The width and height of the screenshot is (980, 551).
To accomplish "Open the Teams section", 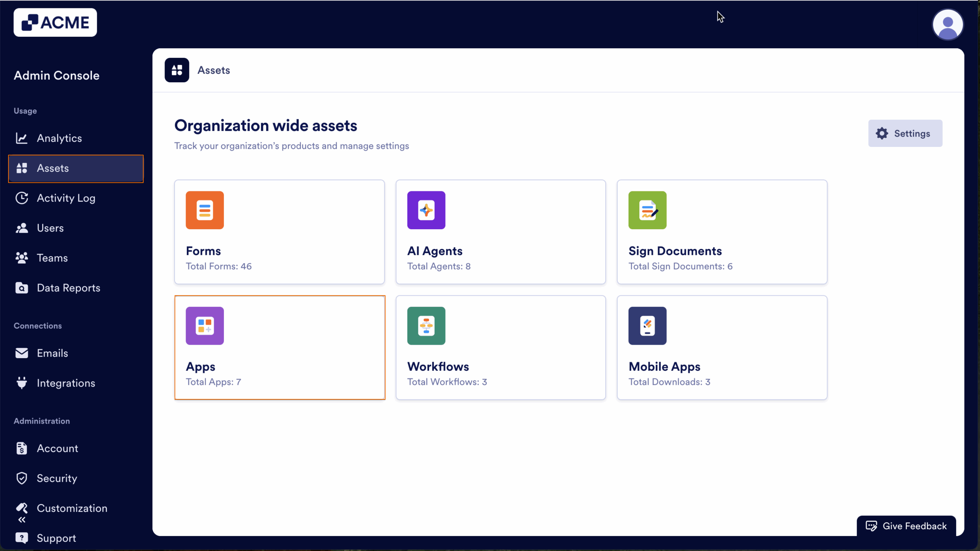I will [52, 258].
